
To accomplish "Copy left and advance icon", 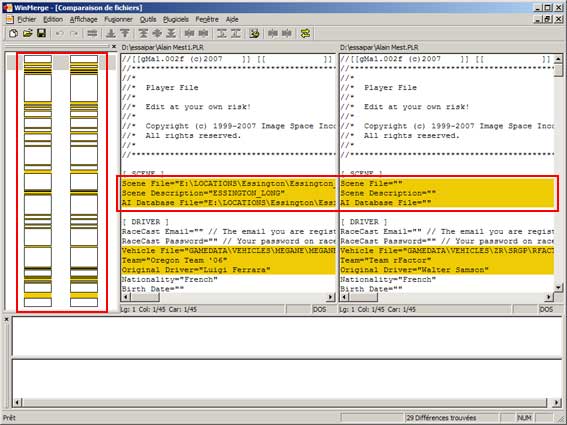I will pos(236,34).
